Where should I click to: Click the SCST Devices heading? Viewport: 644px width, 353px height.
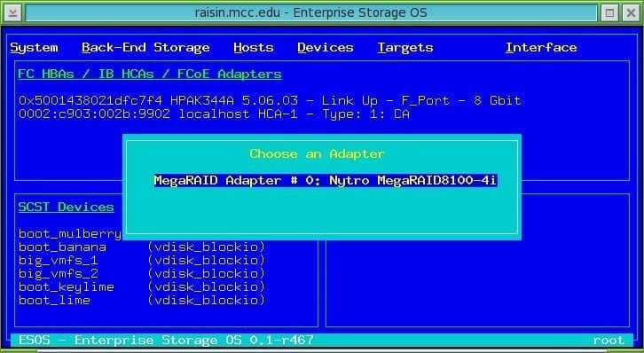67,207
